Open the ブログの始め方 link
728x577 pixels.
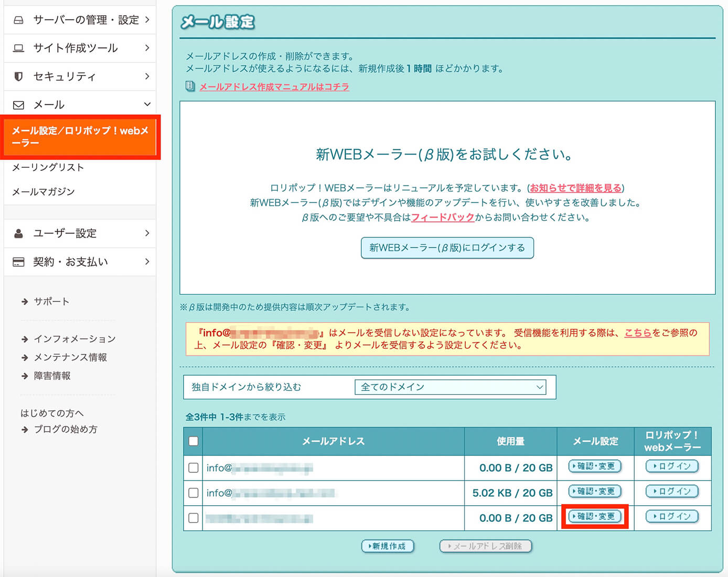click(66, 429)
